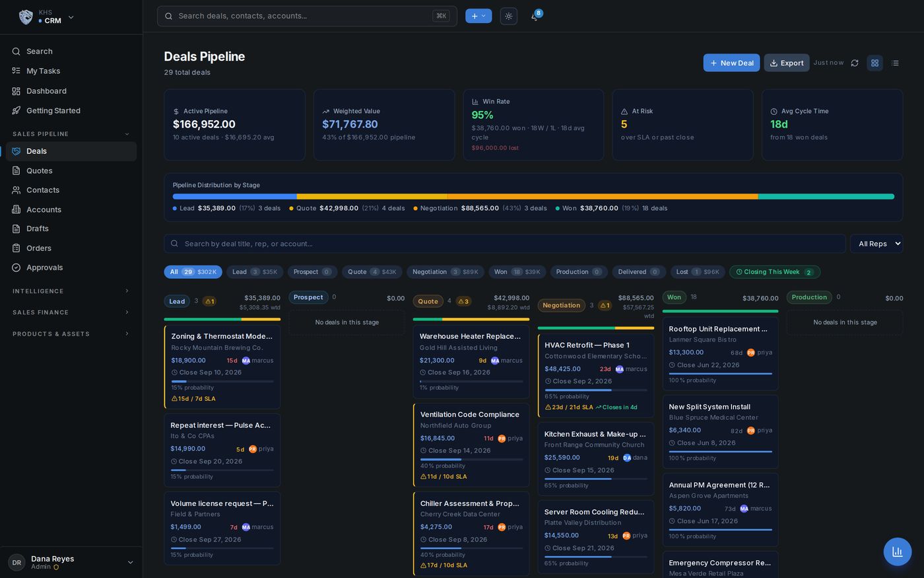Click the Won segment of the distribution bar
The image size is (924, 578).
(x=826, y=197)
